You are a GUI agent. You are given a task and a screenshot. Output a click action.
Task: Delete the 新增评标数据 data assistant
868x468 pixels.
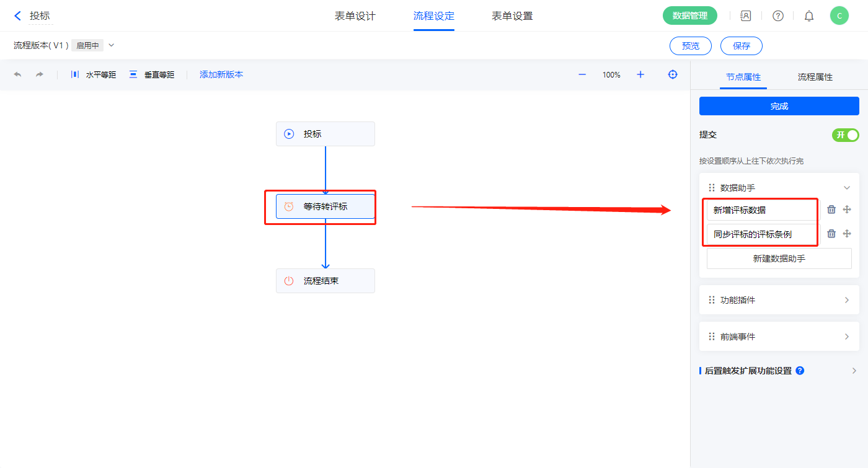click(831, 210)
